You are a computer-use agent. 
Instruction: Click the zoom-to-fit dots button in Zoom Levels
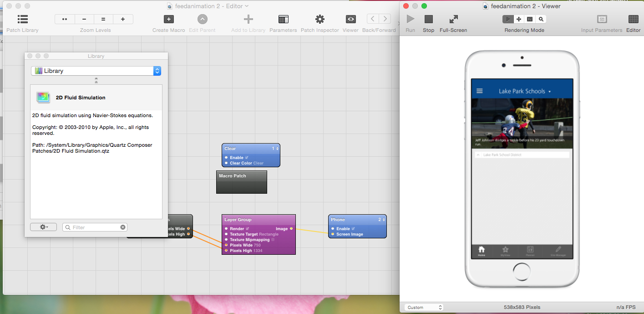pos(65,19)
